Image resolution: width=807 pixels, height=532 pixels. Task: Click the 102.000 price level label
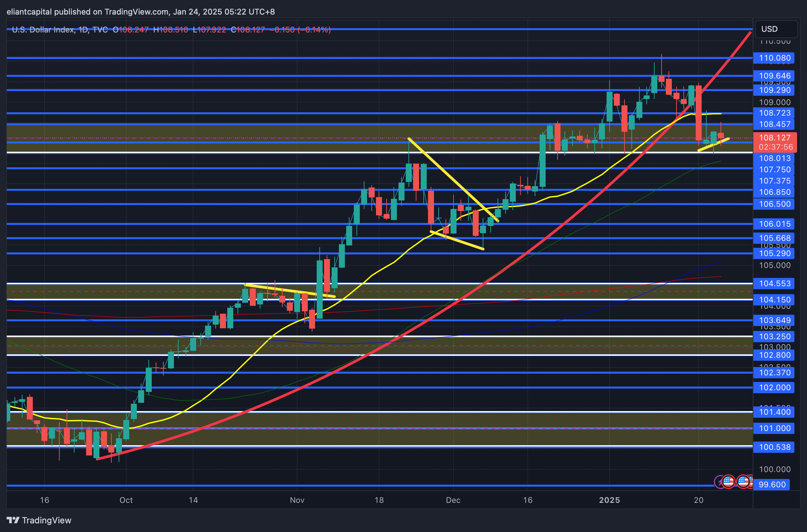point(775,388)
